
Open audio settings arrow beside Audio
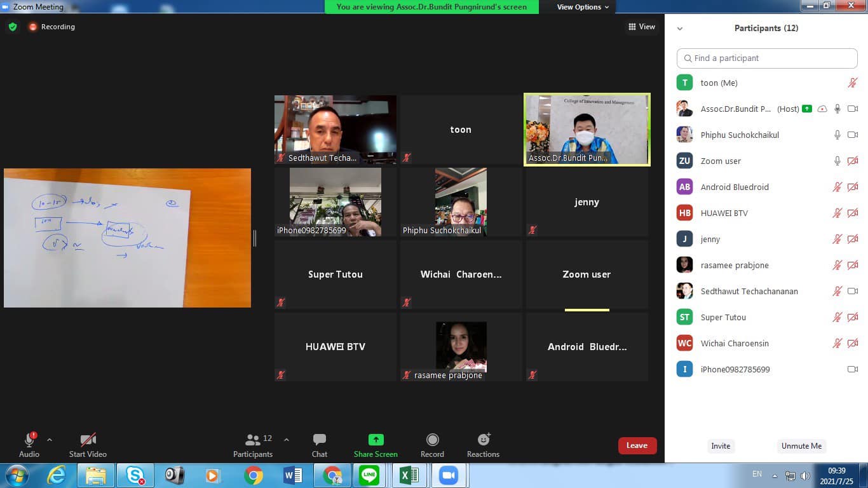[50, 440]
